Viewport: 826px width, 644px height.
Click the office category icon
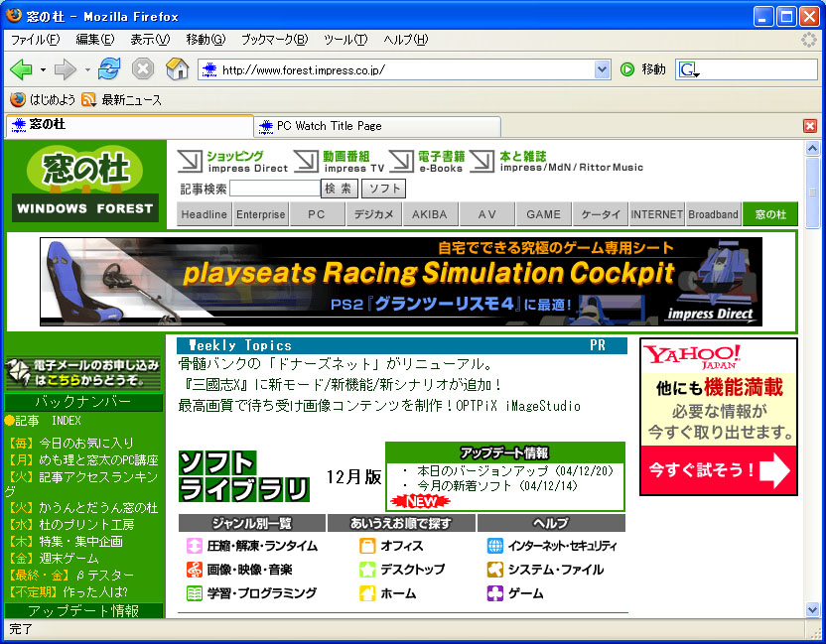(x=367, y=546)
